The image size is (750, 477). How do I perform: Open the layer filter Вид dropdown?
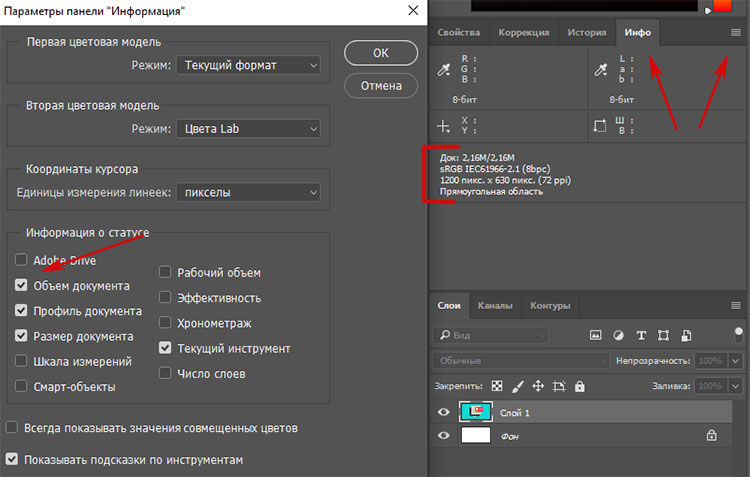click(491, 335)
